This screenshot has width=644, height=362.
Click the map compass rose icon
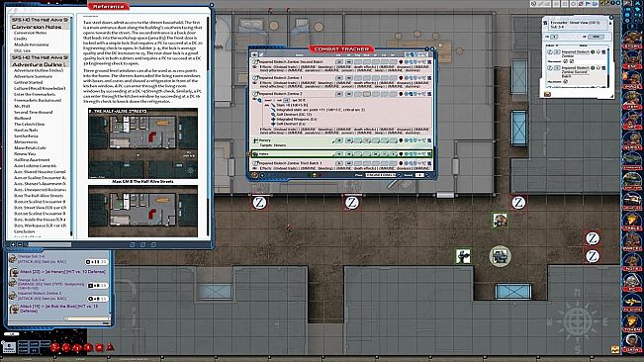[577, 321]
